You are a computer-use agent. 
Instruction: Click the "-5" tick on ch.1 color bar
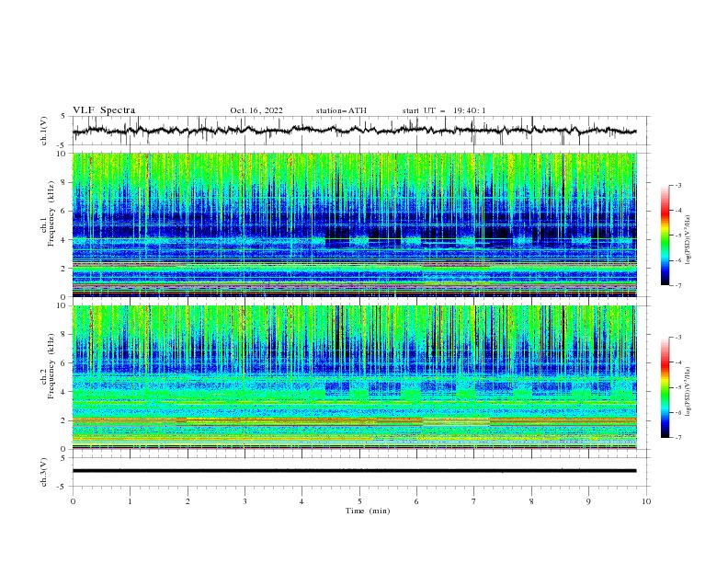pos(677,236)
